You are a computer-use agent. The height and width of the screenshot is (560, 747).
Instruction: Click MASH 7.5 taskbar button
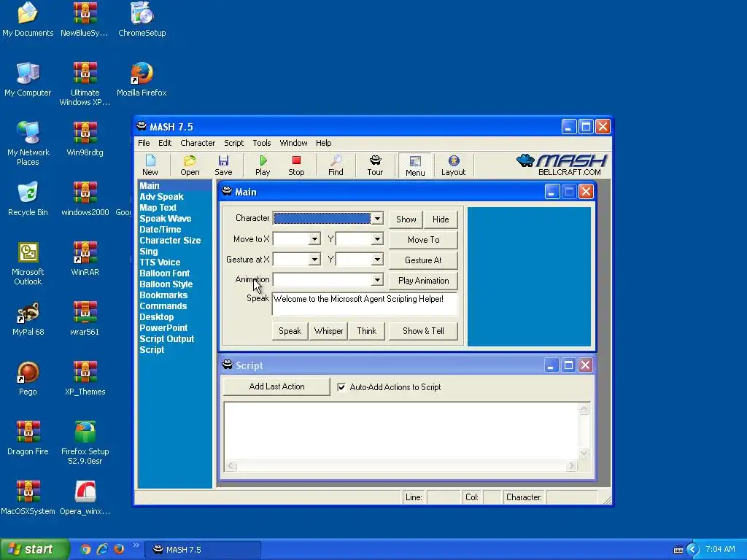coord(203,550)
